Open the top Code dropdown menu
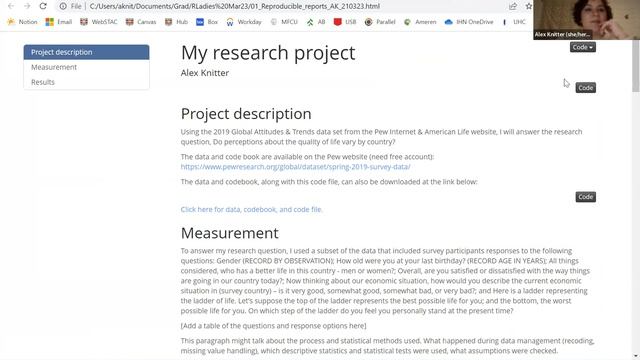The width and height of the screenshot is (640, 360). click(582, 47)
